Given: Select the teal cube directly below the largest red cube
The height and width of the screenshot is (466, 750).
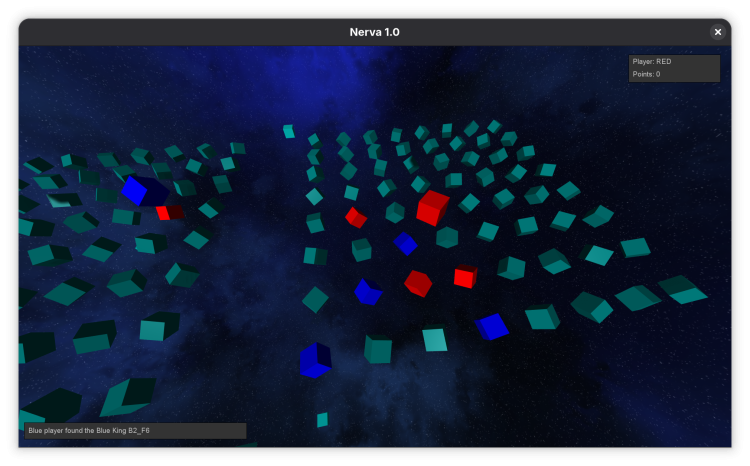Looking at the screenshot, I should [447, 237].
